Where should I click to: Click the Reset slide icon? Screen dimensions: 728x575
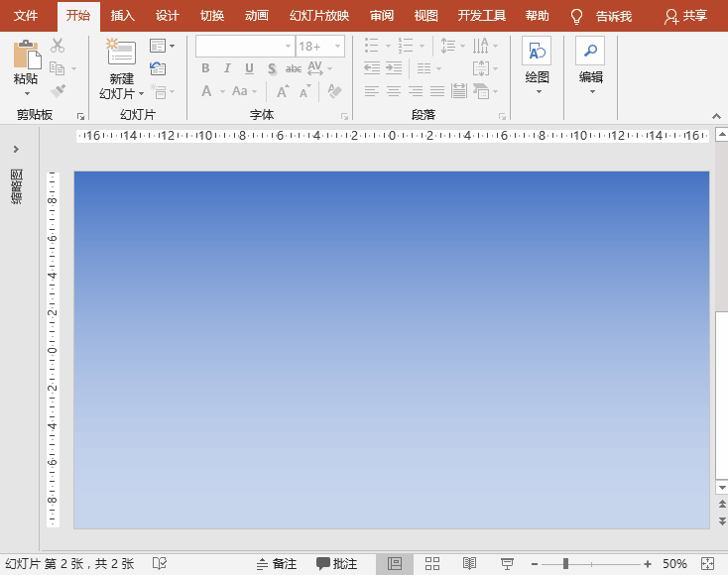(x=158, y=68)
